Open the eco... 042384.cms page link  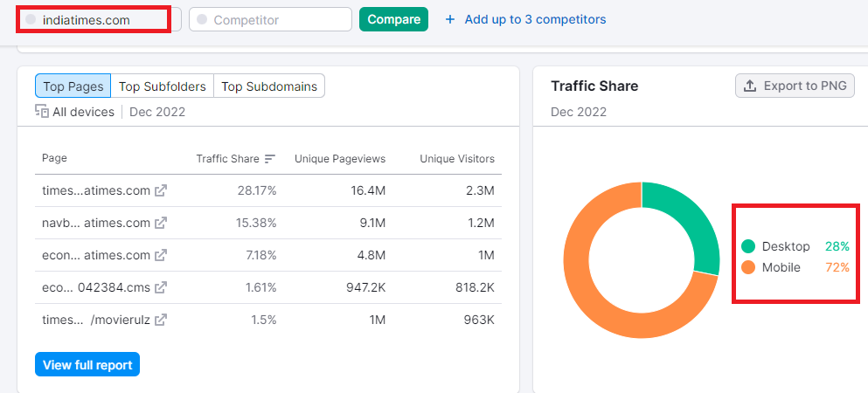[96, 287]
